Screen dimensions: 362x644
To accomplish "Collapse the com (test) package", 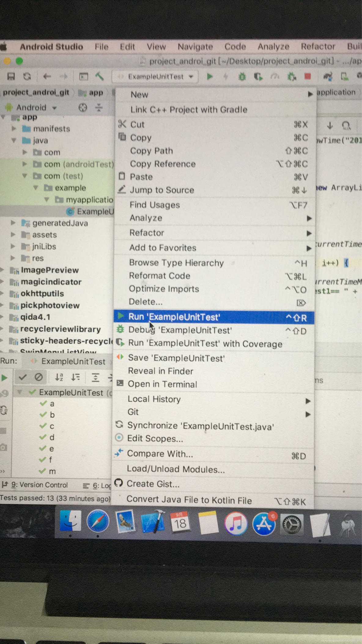I will tap(25, 176).
